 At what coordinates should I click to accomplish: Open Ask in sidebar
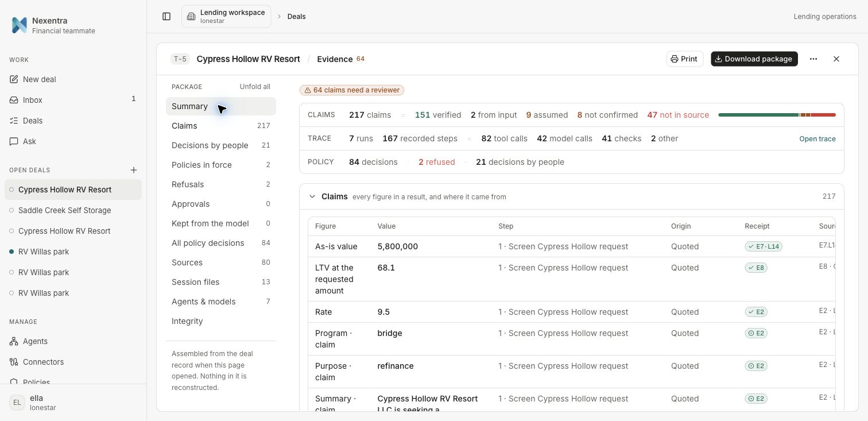[73, 141]
